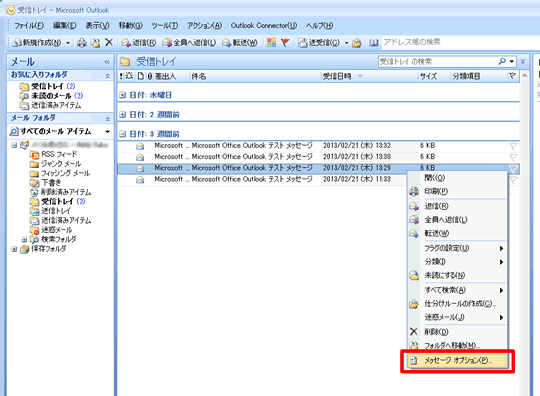Image resolution: width=540 pixels, height=396 pixels.
Task: Select the フィッシング メール folder
Action: click(x=60, y=173)
